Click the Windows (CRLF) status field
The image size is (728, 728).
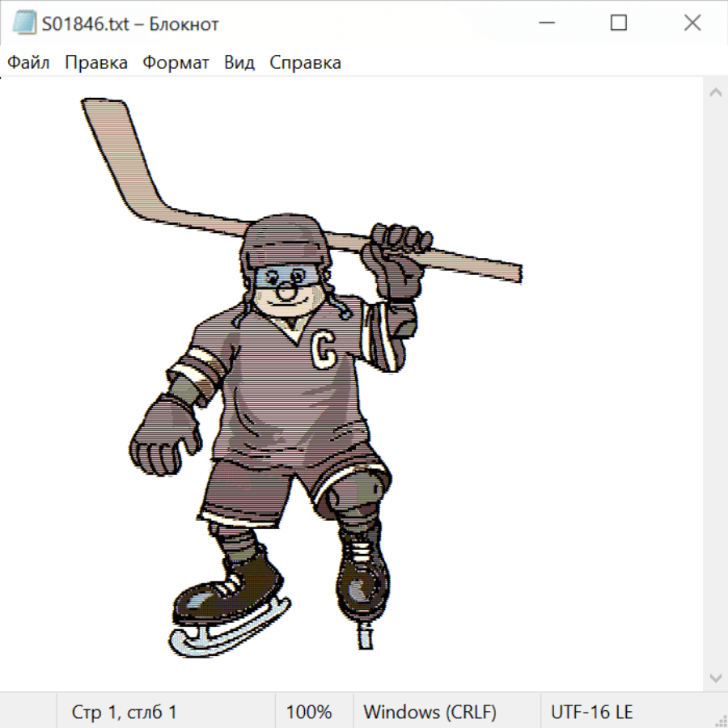(x=430, y=712)
